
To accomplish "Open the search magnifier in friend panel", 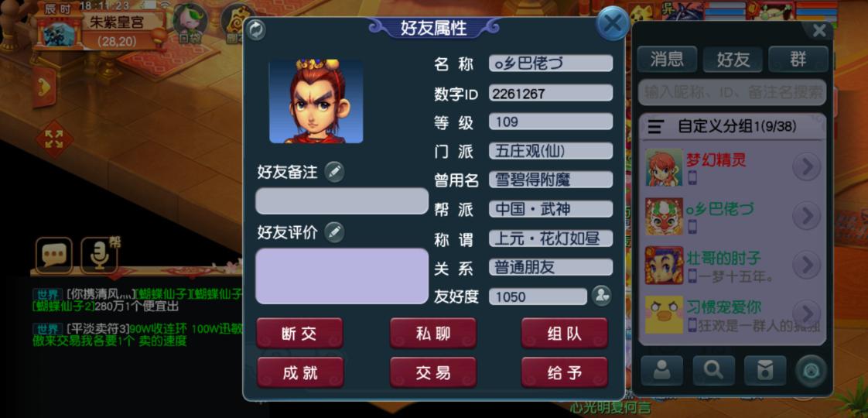I will 713,370.
